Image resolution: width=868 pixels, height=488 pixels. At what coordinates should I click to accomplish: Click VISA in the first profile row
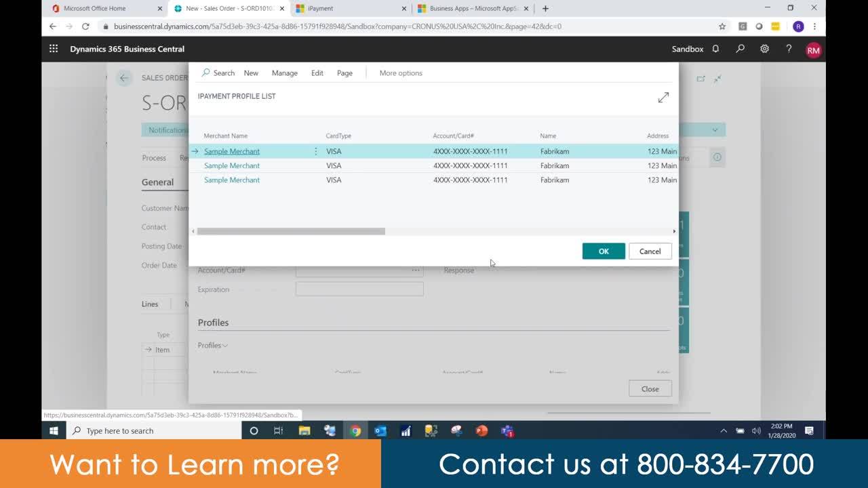pyautogui.click(x=334, y=151)
